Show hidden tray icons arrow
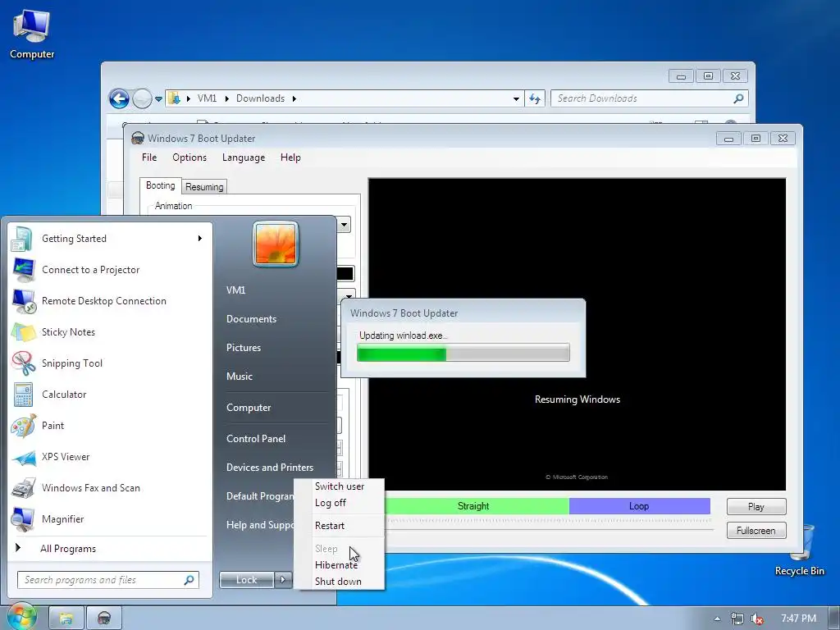840x630 pixels. (x=717, y=619)
